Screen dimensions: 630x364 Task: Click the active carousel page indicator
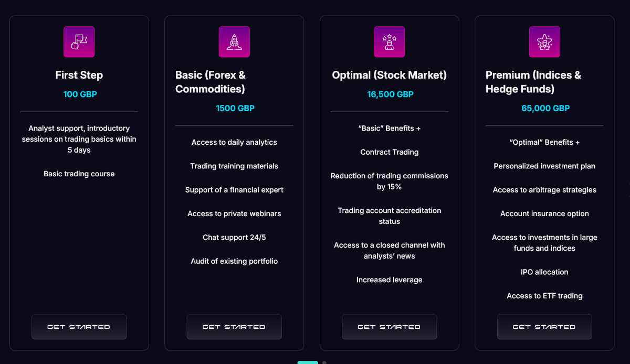pyautogui.click(x=308, y=362)
